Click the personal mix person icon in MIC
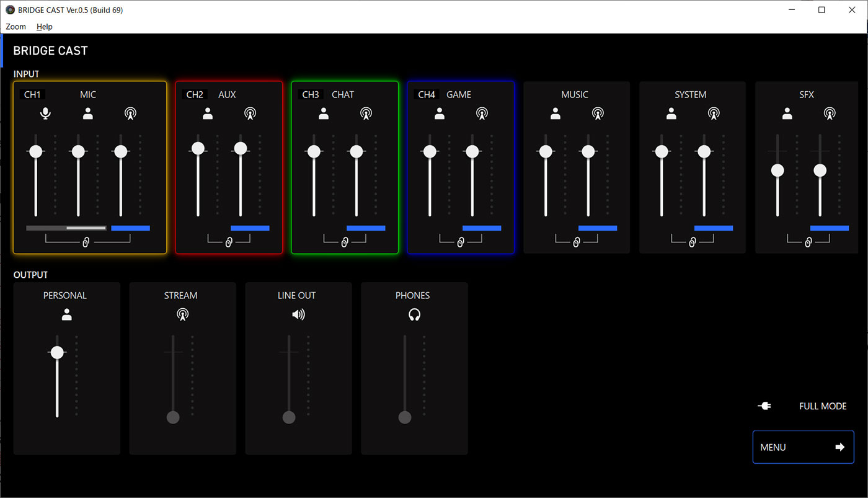This screenshot has width=868, height=498. 88,113
